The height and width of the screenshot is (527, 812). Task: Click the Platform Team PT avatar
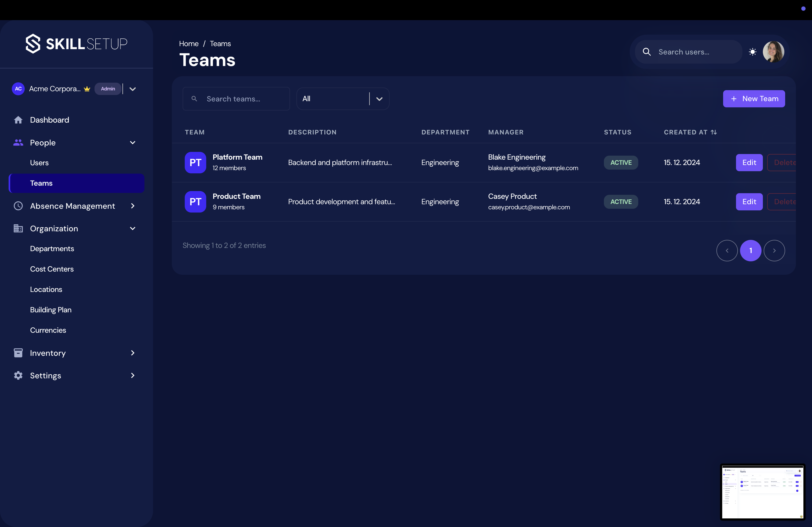pos(195,163)
